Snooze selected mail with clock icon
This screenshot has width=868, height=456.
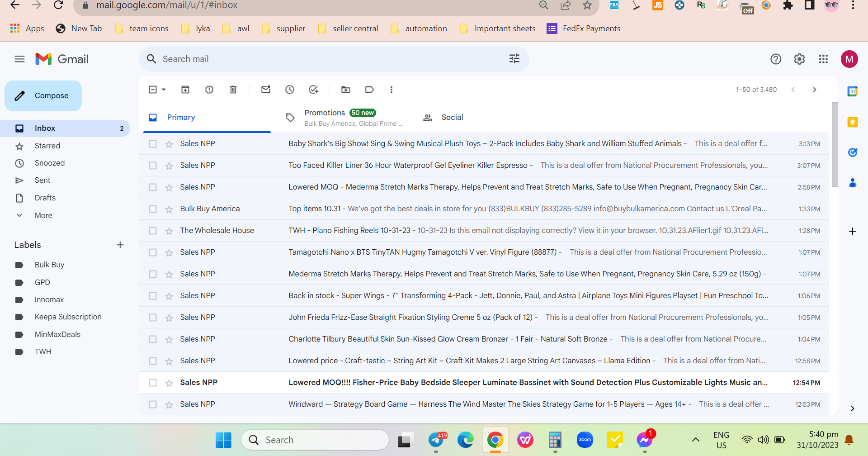290,90
